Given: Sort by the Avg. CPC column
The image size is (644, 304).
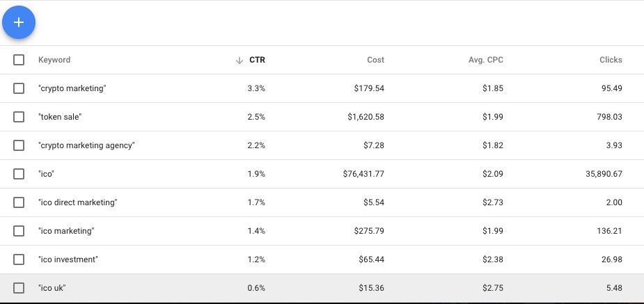Looking at the screenshot, I should click(x=485, y=60).
